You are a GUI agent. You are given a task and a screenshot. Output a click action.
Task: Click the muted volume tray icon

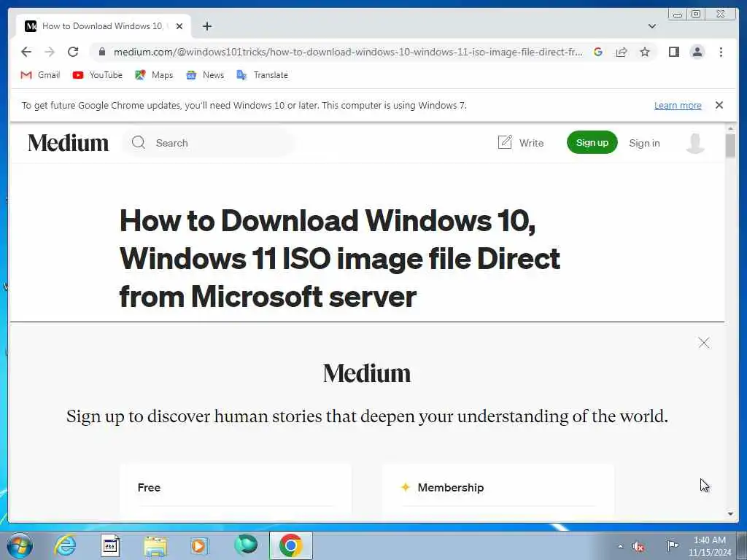tap(638, 547)
